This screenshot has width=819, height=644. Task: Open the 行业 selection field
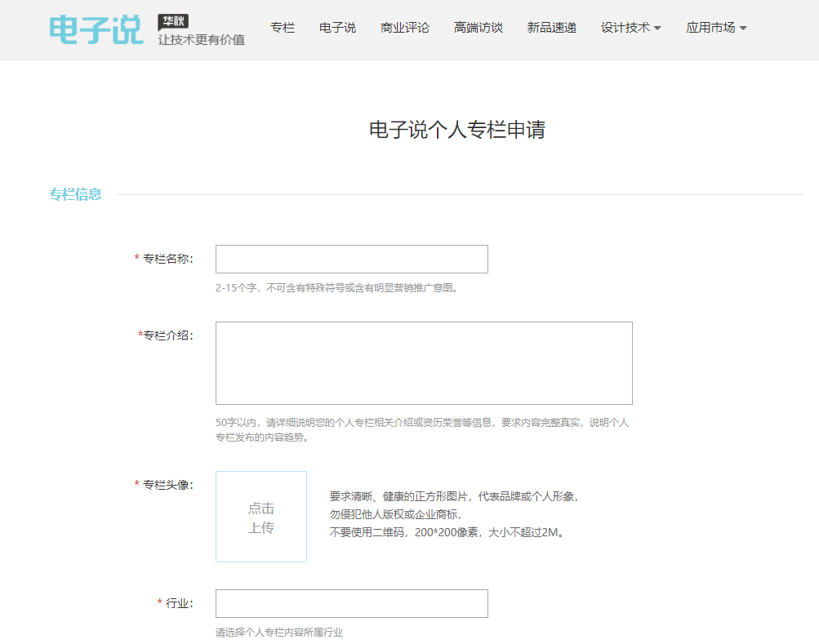click(351, 604)
